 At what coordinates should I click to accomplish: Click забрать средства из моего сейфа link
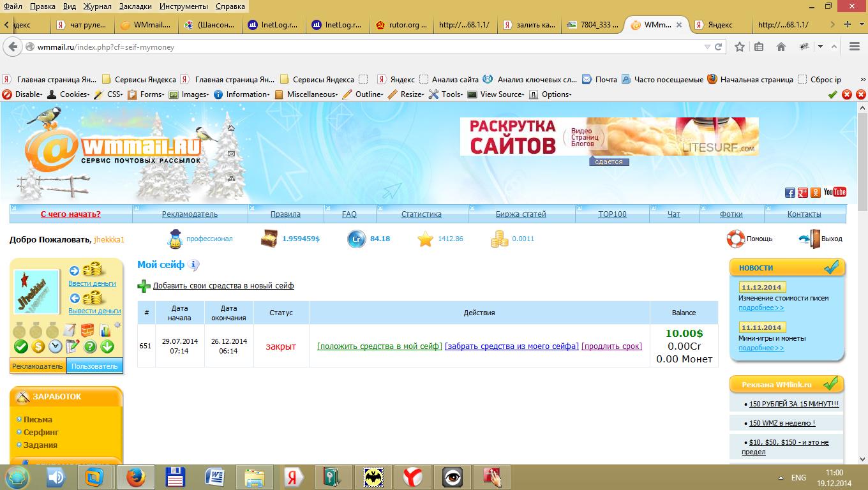coord(512,346)
